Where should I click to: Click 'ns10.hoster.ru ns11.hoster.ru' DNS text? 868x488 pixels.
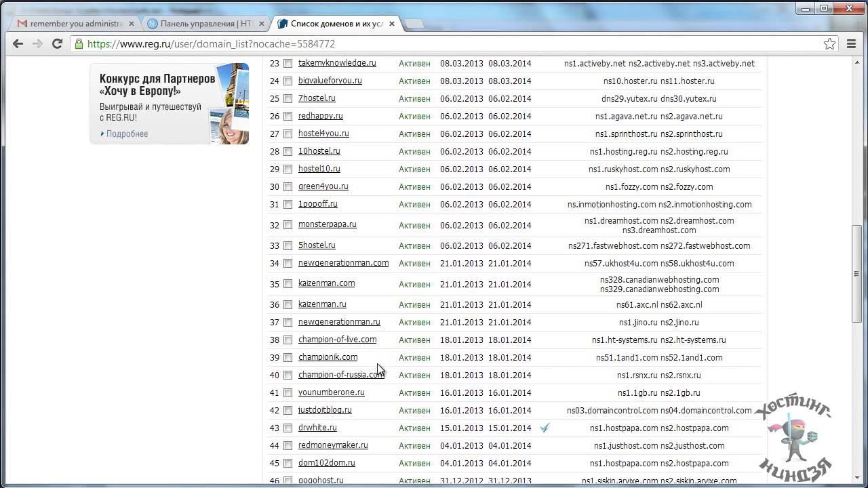[658, 81]
